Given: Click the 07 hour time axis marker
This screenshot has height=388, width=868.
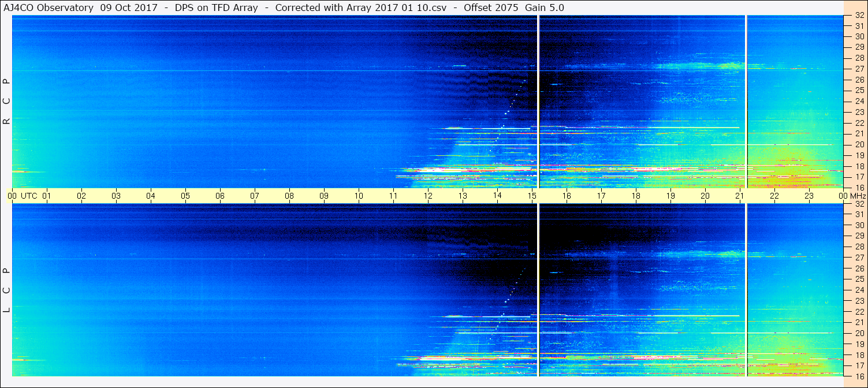Looking at the screenshot, I should click(255, 196).
